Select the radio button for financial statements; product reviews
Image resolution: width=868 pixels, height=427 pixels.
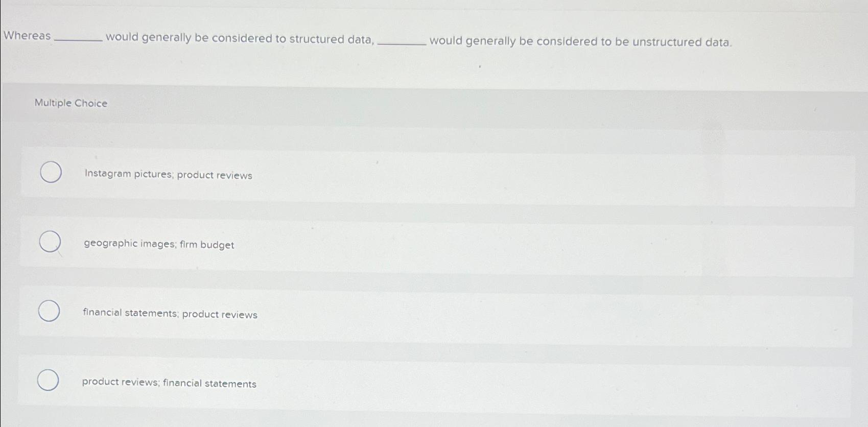pos(48,311)
